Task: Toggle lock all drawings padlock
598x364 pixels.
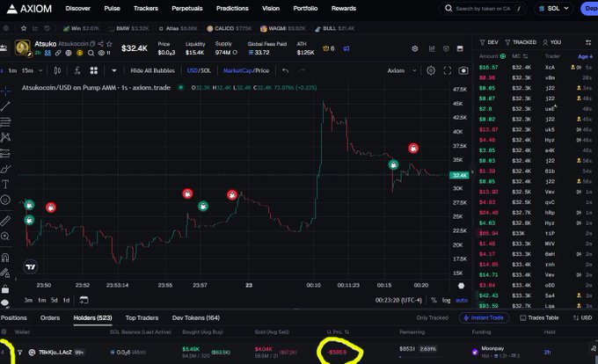Action: [5, 289]
